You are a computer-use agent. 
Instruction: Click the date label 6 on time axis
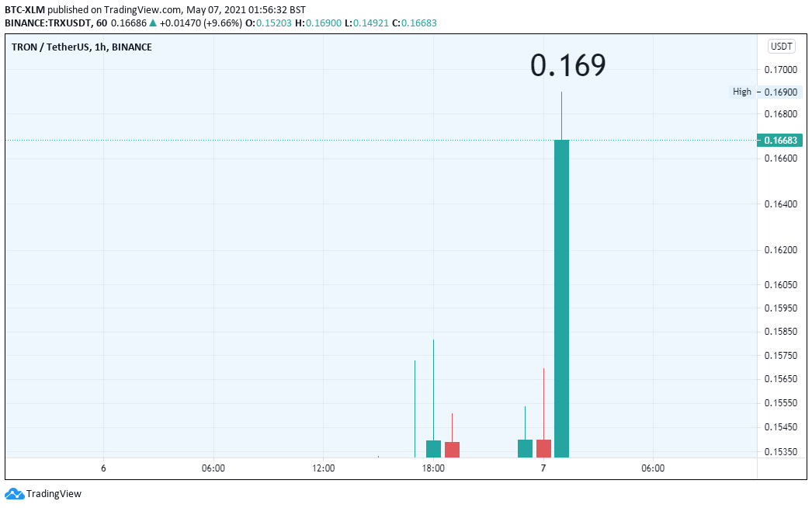pyautogui.click(x=103, y=468)
